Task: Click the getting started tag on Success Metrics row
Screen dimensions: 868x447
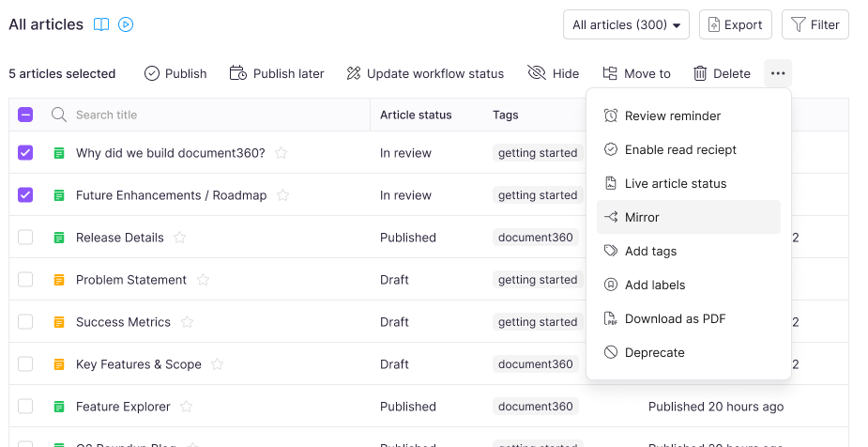Action: point(538,322)
